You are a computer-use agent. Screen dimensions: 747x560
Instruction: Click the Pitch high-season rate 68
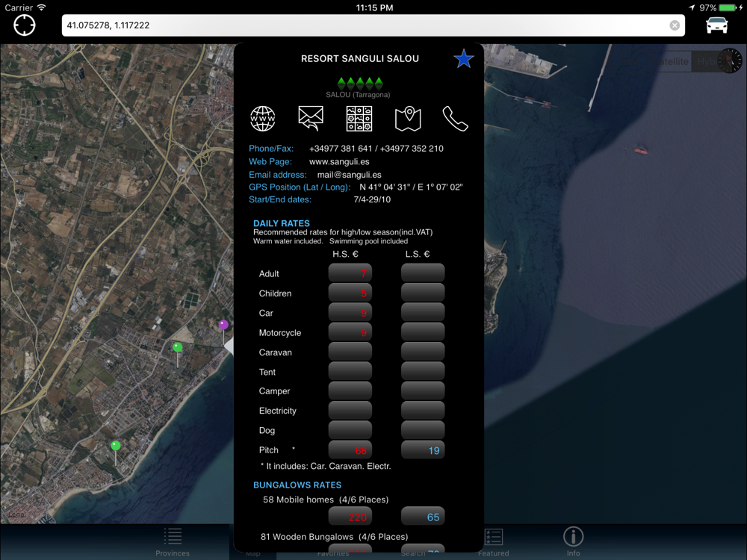point(350,450)
